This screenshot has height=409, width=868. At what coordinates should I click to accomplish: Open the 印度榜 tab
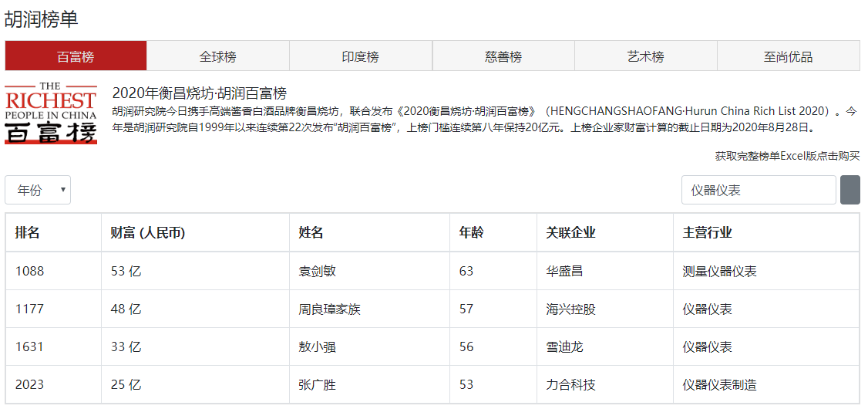coord(361,56)
